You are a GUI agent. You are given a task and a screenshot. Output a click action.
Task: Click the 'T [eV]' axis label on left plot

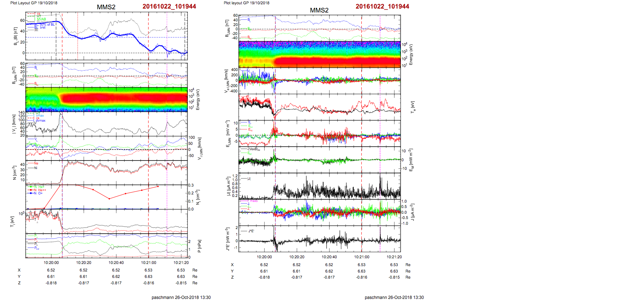(x=12, y=222)
